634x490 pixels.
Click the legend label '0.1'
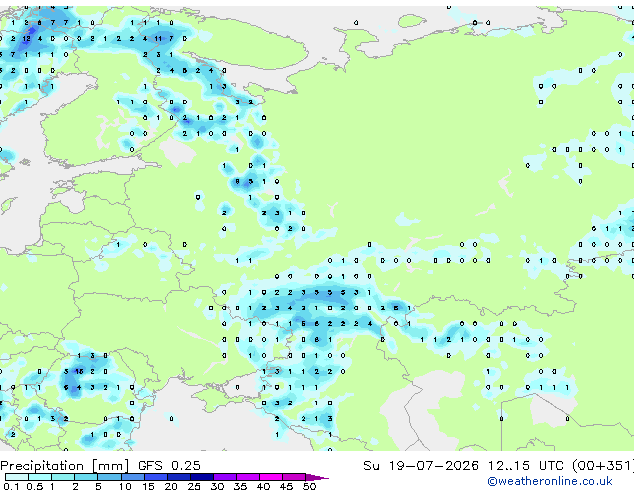[11, 486]
